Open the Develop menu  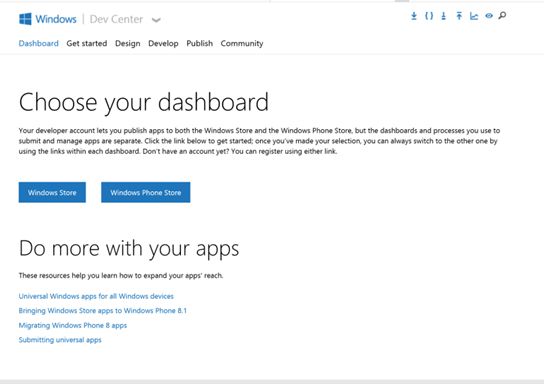[163, 44]
